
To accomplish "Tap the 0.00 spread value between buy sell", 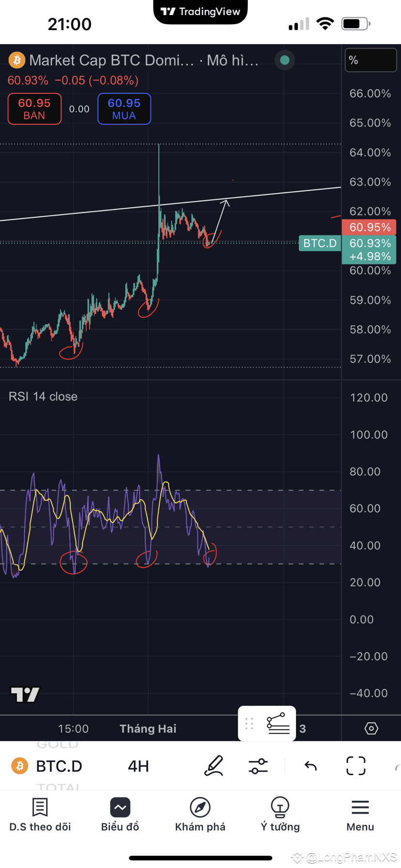I will [x=79, y=109].
